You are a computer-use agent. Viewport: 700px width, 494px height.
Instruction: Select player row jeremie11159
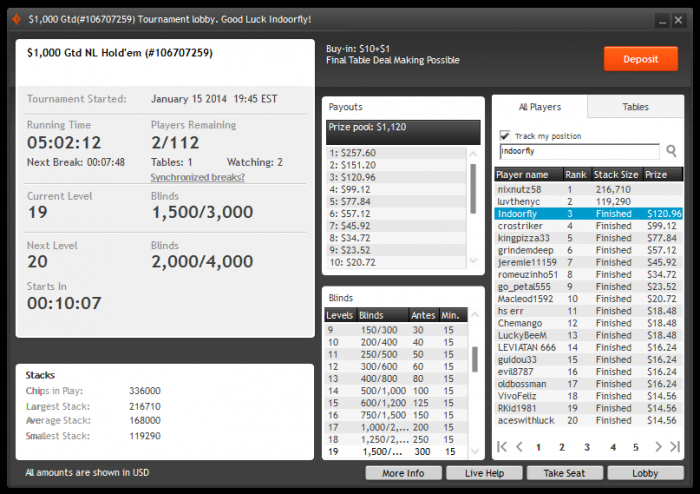588,262
